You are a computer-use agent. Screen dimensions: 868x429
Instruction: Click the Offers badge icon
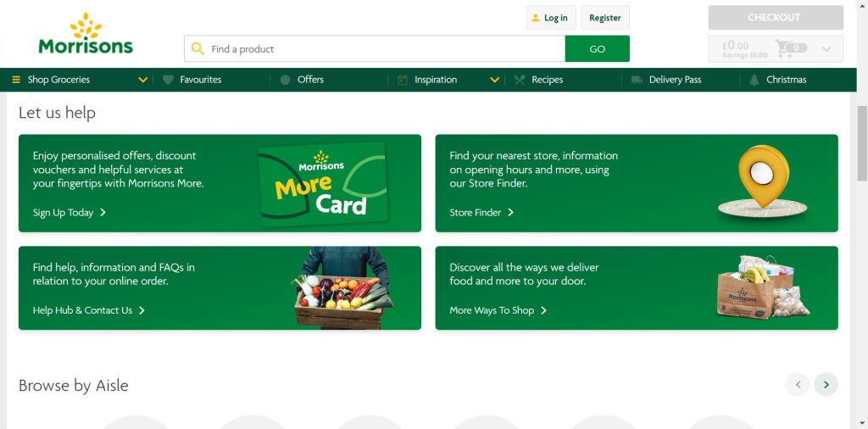[285, 80]
